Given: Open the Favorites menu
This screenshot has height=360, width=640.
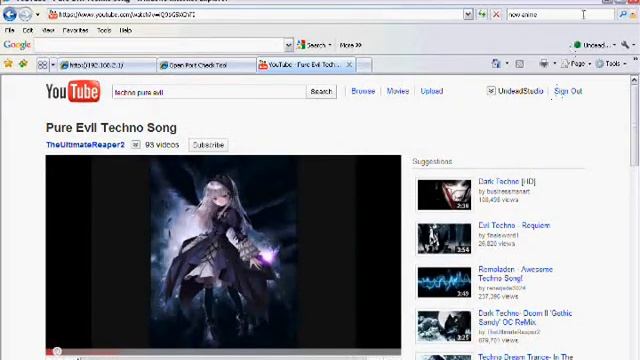Looking at the screenshot, I should tap(76, 30).
